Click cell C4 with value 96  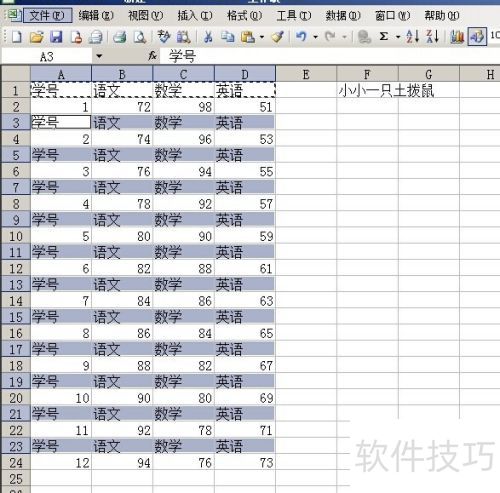point(183,139)
